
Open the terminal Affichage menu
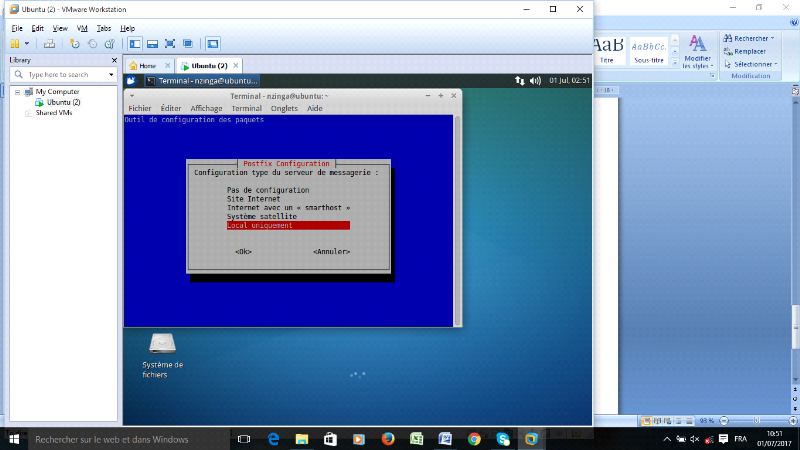(x=206, y=108)
